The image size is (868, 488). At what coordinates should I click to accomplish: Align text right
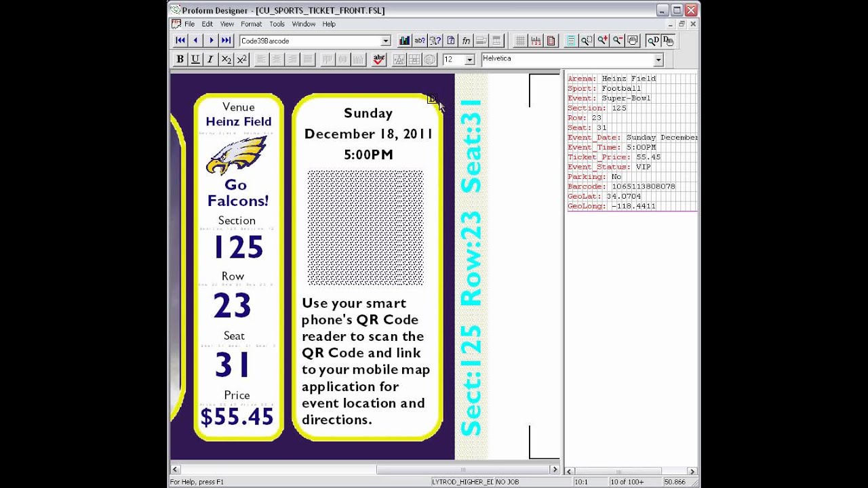click(292, 59)
